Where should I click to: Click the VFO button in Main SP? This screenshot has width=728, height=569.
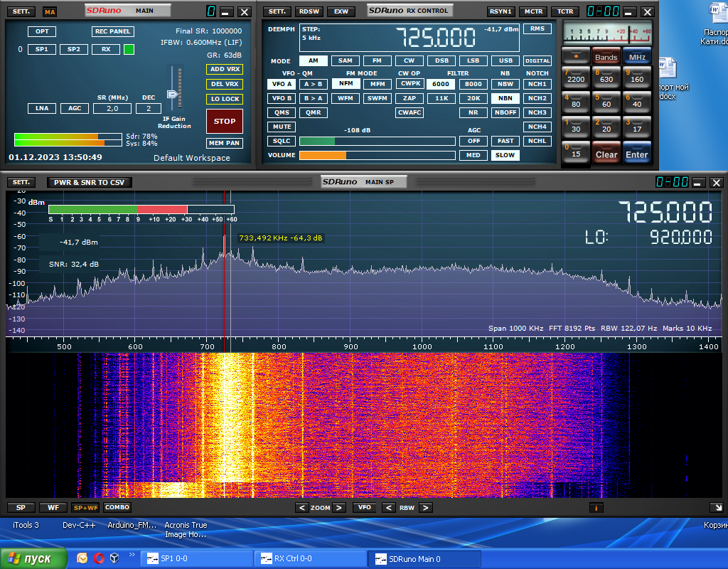[x=365, y=507]
